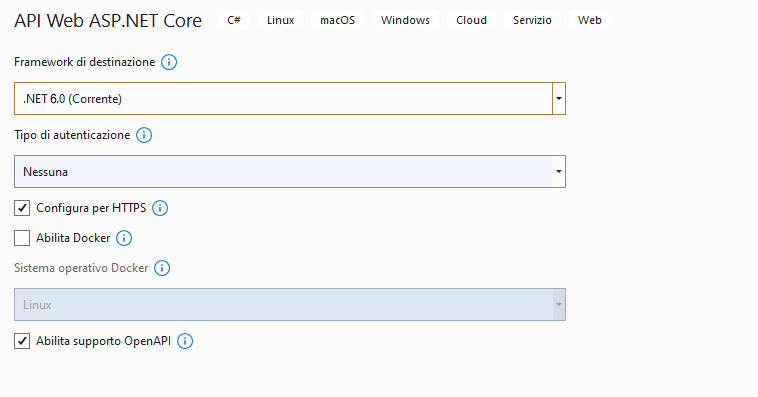Click the Sistema operativo Docker label

coord(81,268)
